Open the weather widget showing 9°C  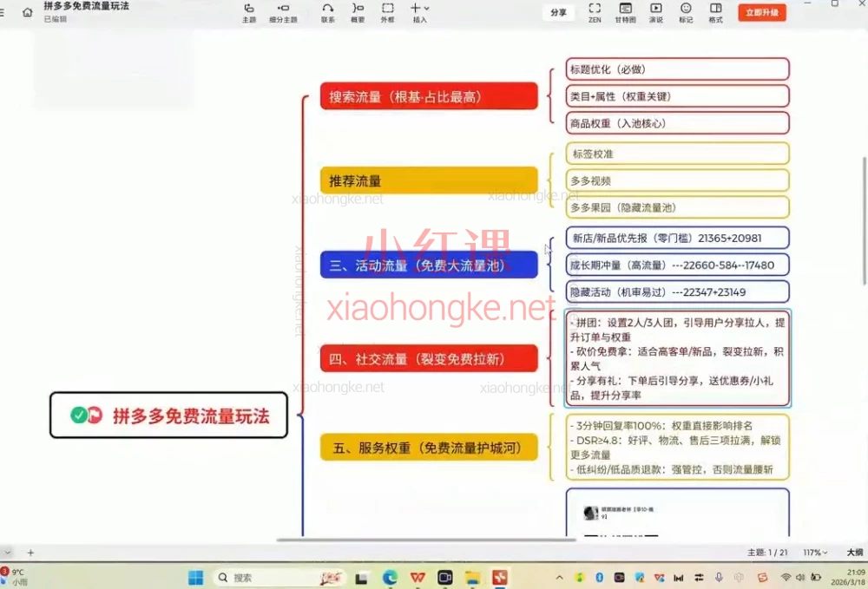pos(15,577)
